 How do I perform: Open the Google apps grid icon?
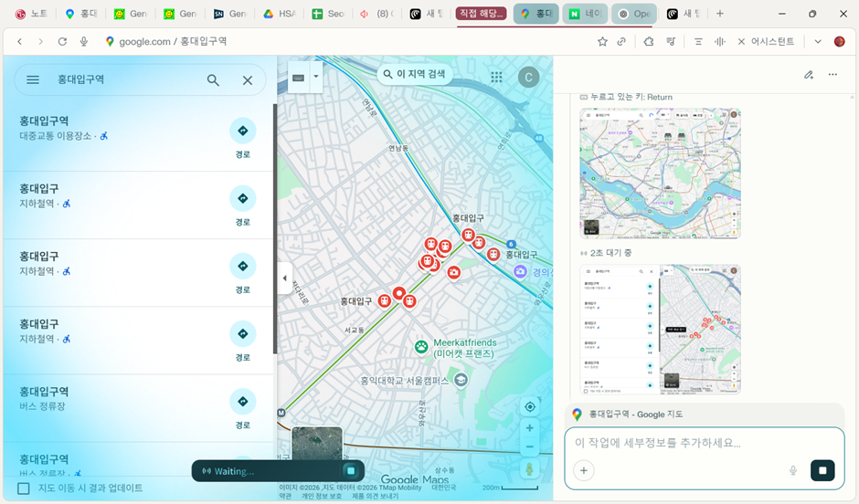click(496, 78)
